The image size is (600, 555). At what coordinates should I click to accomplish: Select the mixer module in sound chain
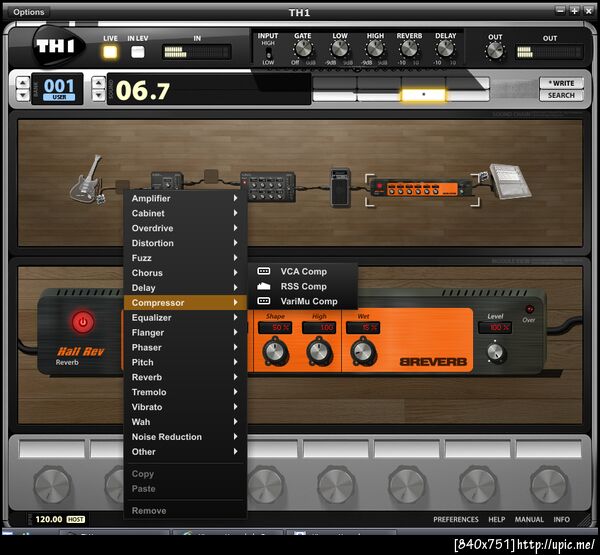click(x=268, y=186)
